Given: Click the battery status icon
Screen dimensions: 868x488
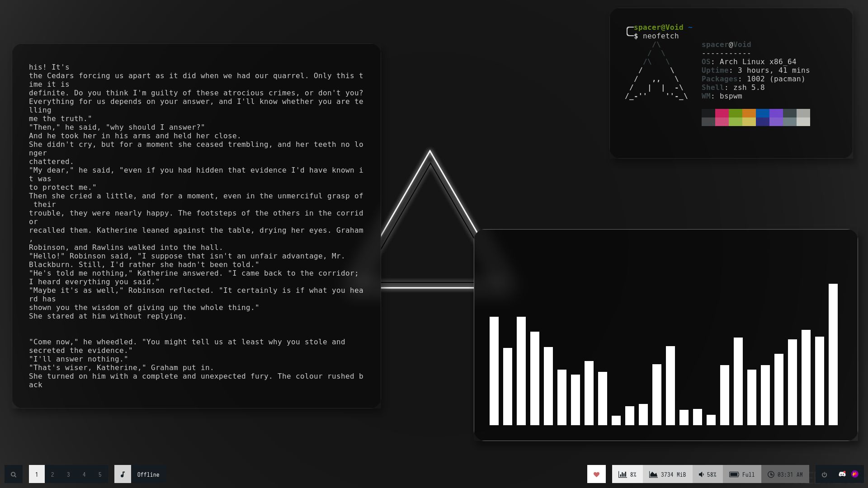Looking at the screenshot, I should [x=735, y=474].
